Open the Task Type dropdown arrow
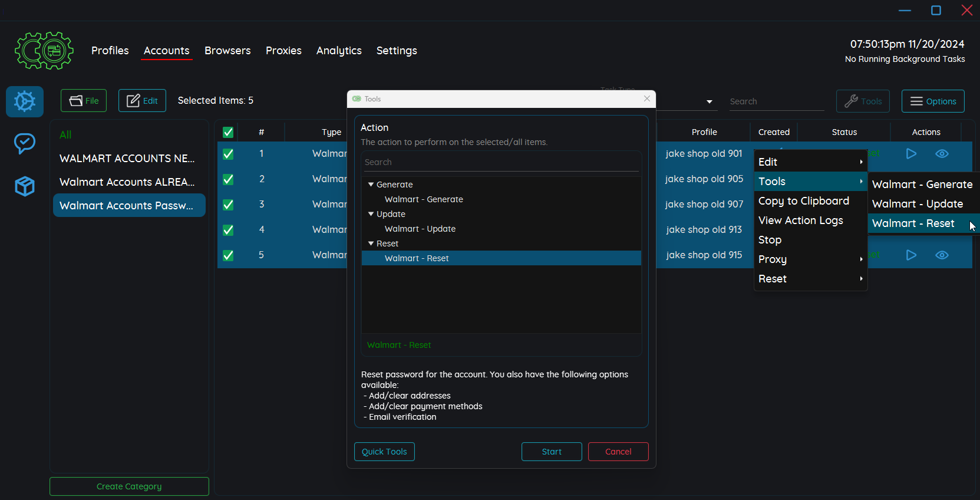 (x=709, y=102)
